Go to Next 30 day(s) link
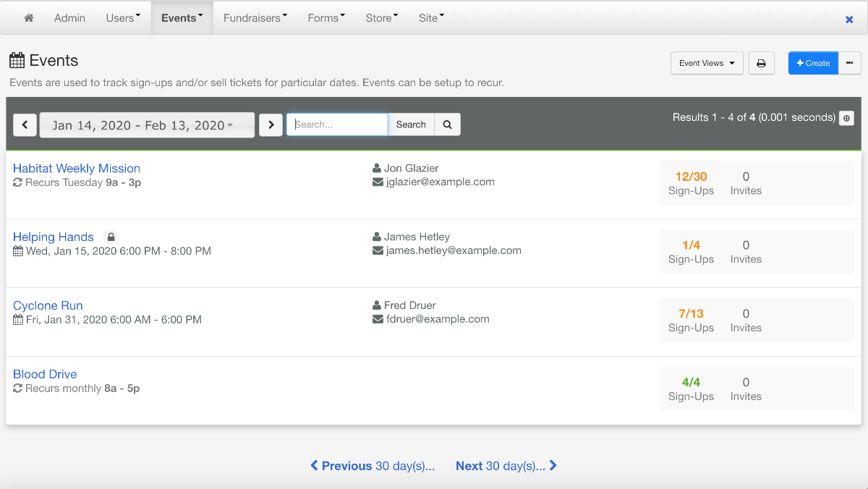 (506, 466)
